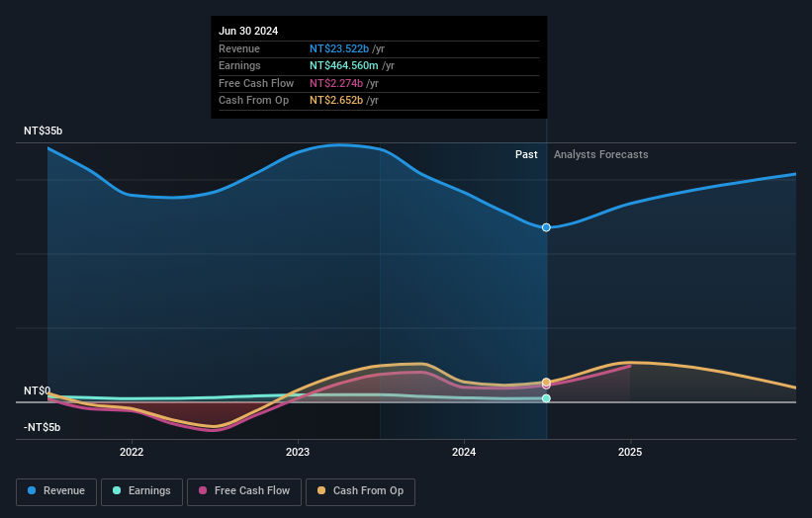Toggle the Earnings legend series
Image resolution: width=812 pixels, height=518 pixels.
coord(141,491)
